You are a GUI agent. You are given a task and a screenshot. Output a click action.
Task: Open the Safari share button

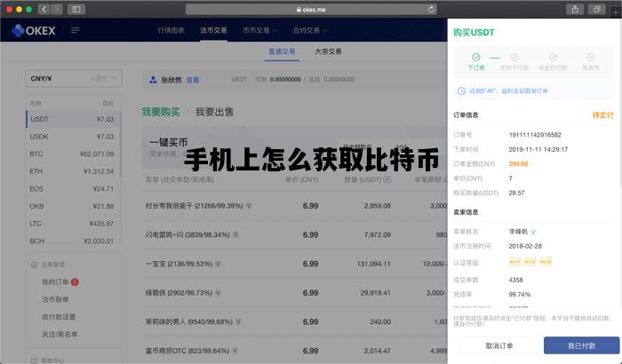[575, 10]
